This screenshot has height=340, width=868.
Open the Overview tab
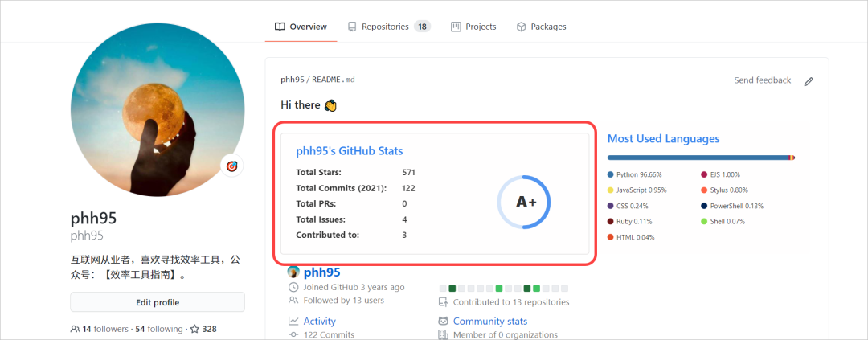pyautogui.click(x=301, y=27)
